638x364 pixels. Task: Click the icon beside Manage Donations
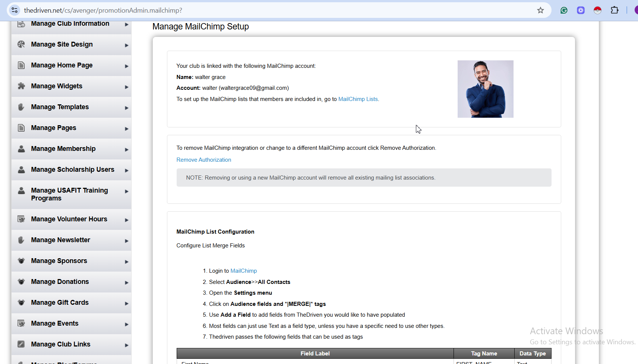point(21,282)
